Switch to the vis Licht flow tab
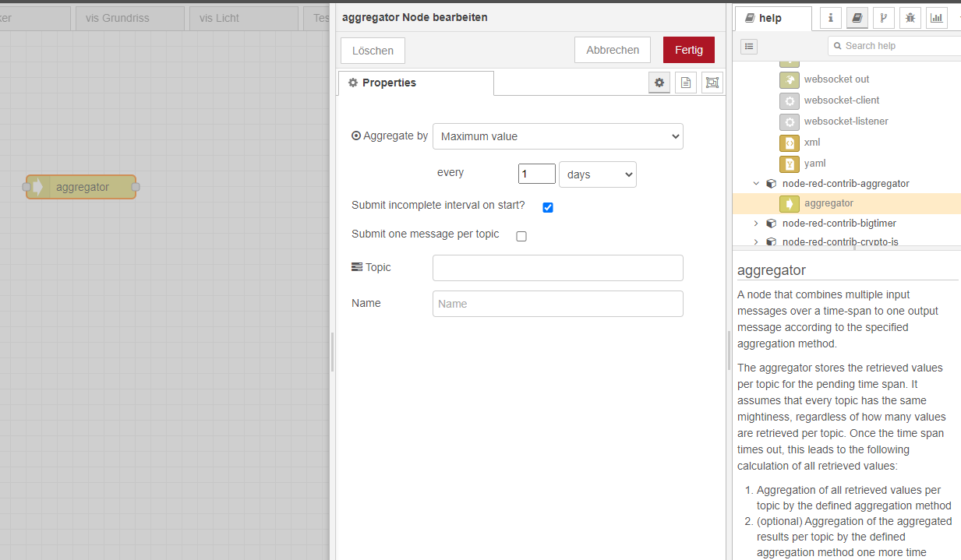 [x=243, y=18]
